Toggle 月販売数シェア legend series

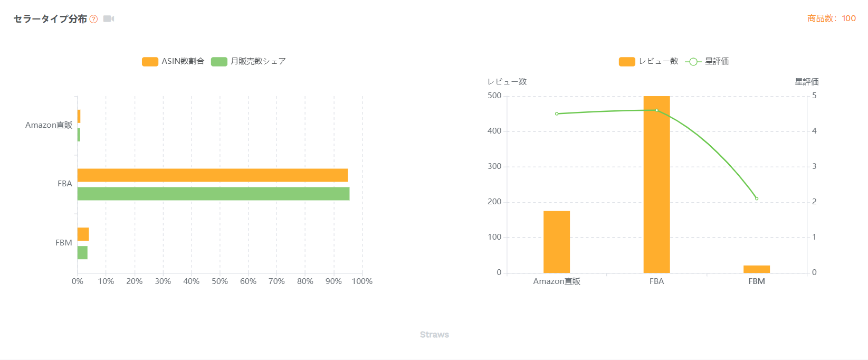[x=249, y=61]
